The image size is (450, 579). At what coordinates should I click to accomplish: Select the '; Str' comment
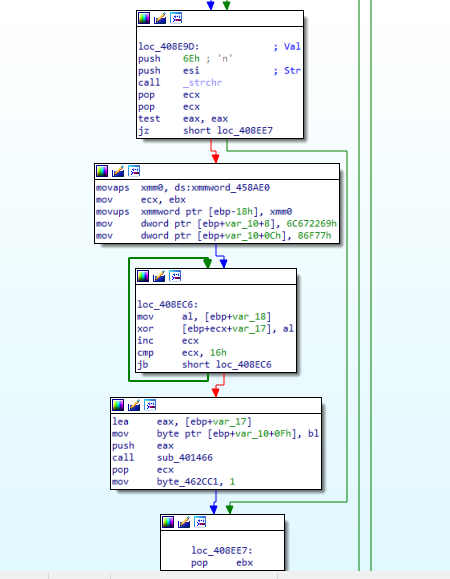287,71
